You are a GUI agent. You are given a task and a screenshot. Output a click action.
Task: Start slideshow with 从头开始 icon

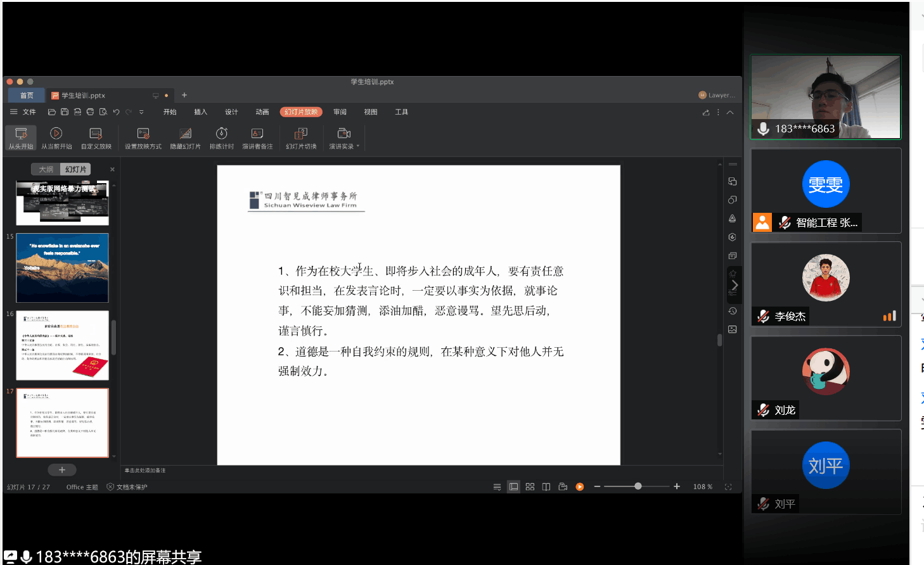point(21,134)
